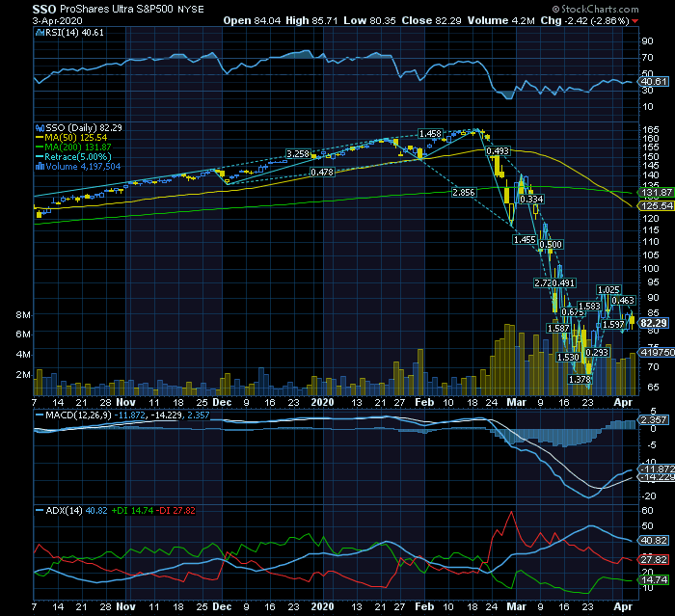The width and height of the screenshot is (675, 616).
Task: Click the 0.500 retracement label
Action: pyautogui.click(x=551, y=245)
